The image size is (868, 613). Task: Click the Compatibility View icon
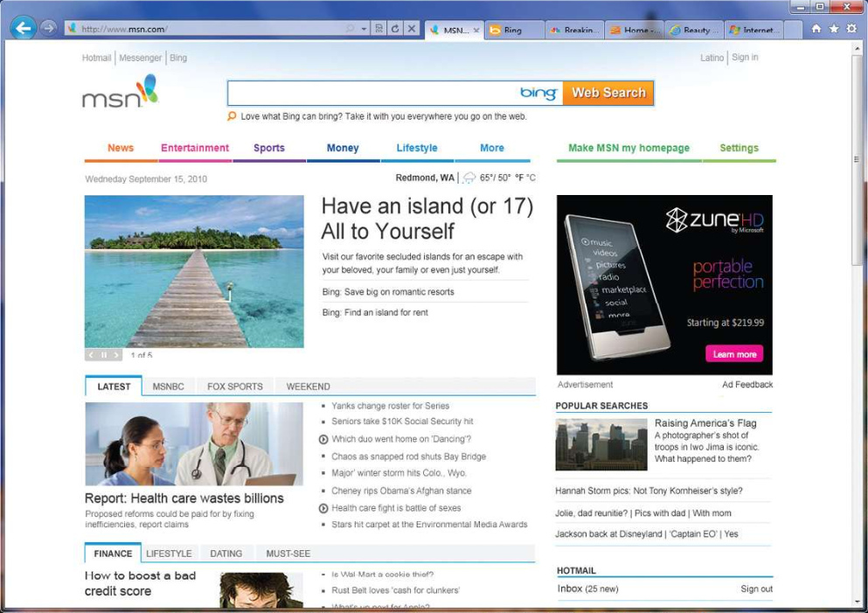pos(379,28)
